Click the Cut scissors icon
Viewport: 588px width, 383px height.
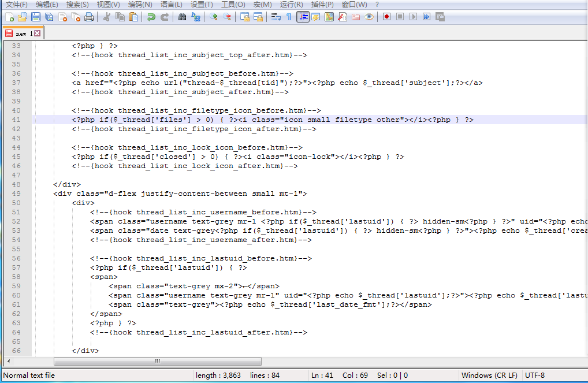(106, 17)
